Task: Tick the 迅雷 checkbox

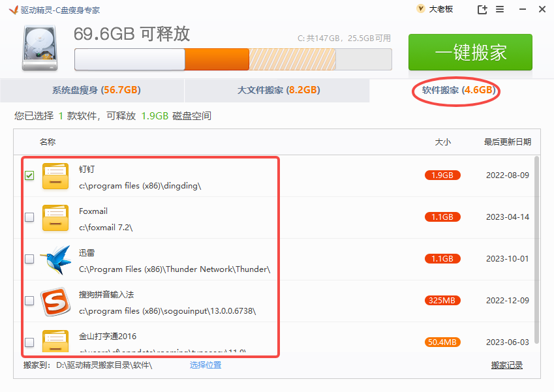Action: [29, 259]
